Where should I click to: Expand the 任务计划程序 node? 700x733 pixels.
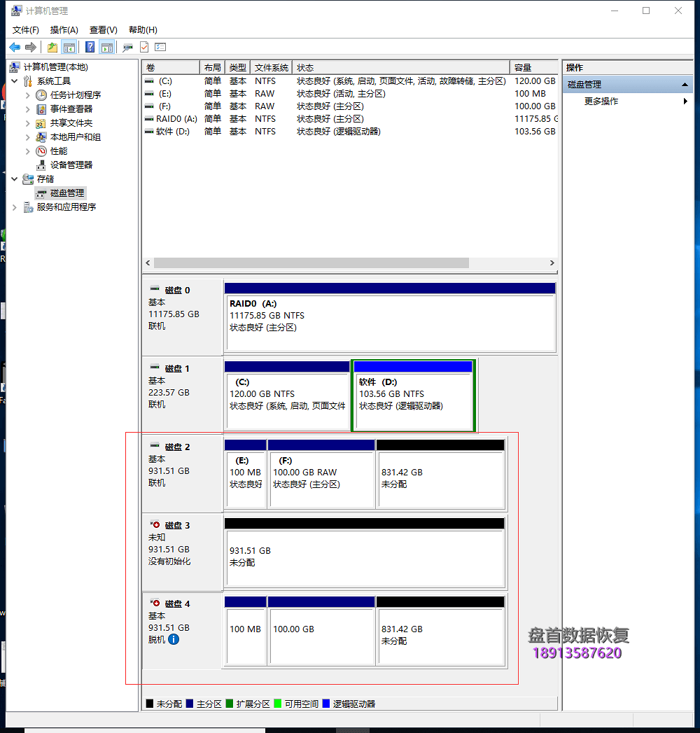click(x=27, y=95)
